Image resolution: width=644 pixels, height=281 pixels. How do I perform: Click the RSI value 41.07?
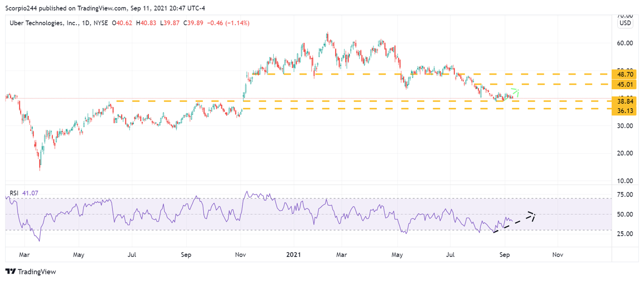[30, 192]
